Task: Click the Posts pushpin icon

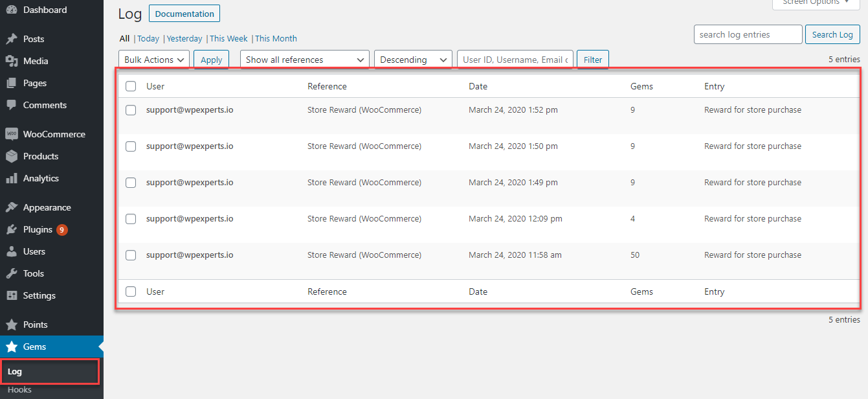Action: pos(12,39)
